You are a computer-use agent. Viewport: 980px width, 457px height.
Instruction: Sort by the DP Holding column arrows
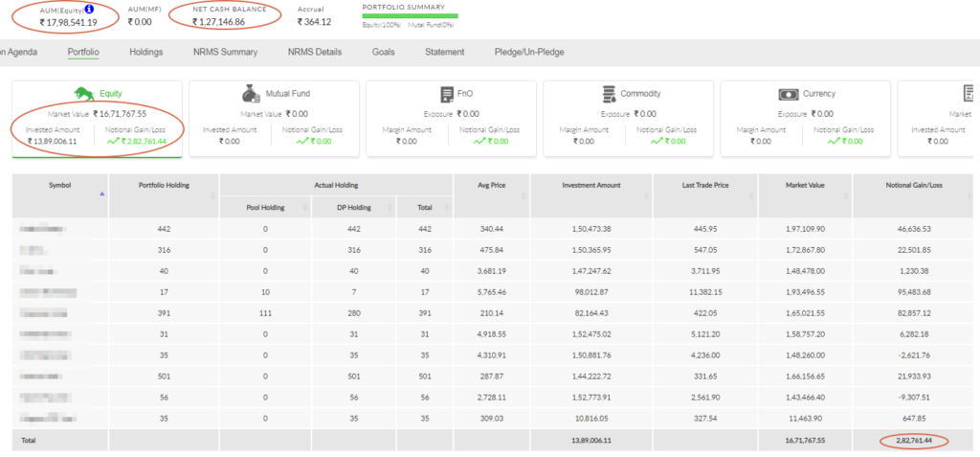pos(390,207)
